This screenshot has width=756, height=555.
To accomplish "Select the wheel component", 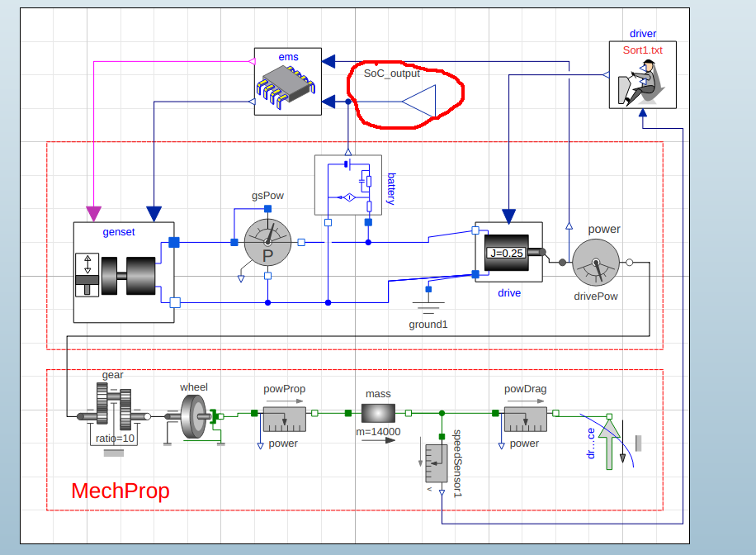I will click(193, 417).
